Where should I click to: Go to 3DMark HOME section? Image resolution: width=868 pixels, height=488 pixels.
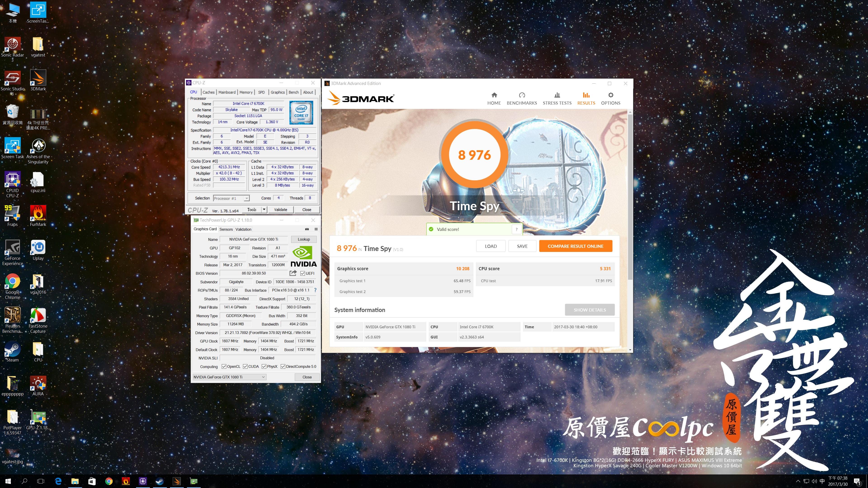point(494,99)
